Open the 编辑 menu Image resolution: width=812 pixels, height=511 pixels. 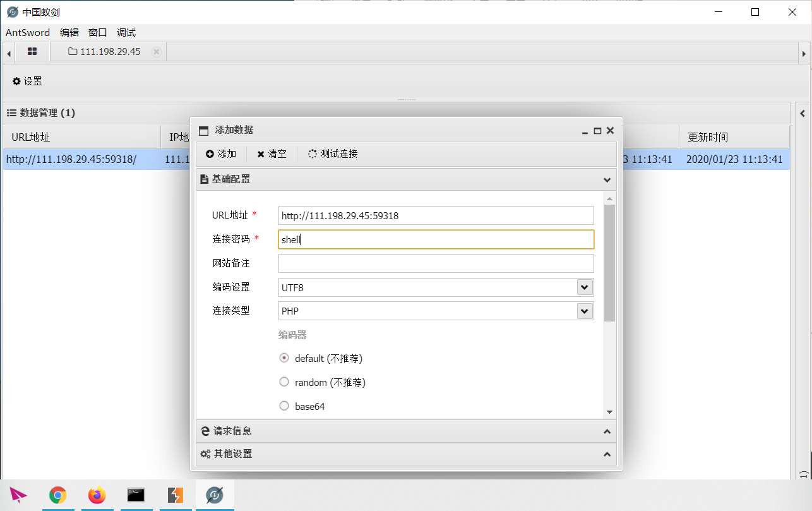pos(69,33)
